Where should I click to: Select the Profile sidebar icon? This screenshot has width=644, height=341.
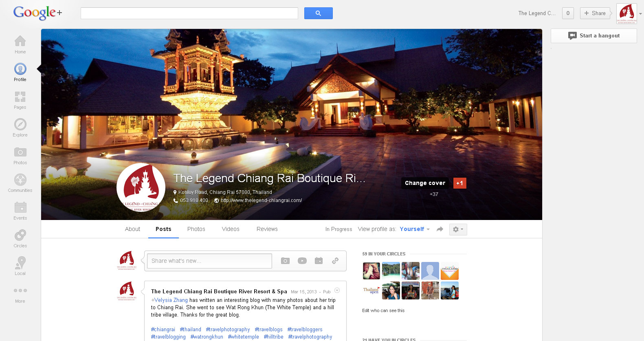[20, 69]
